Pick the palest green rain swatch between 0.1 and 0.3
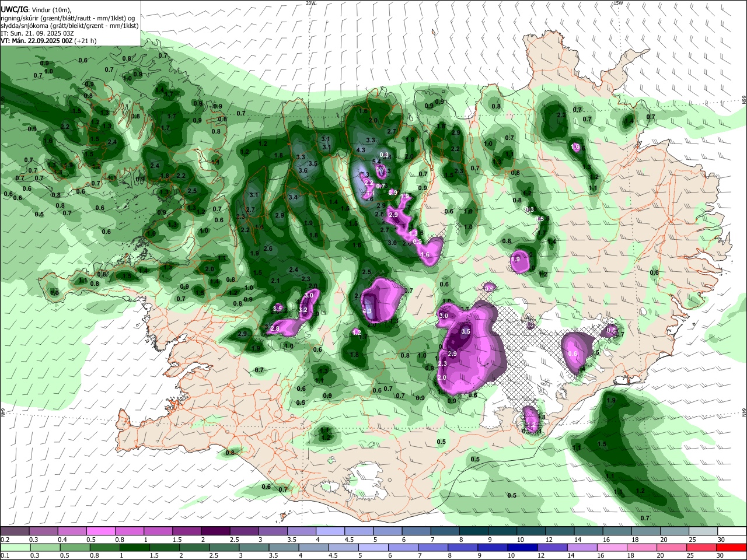747x560 pixels. click(x=15, y=547)
